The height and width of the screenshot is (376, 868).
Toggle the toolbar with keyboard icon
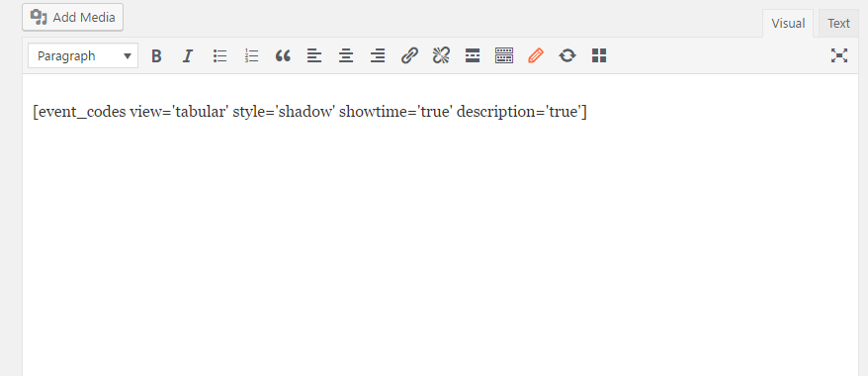click(504, 56)
